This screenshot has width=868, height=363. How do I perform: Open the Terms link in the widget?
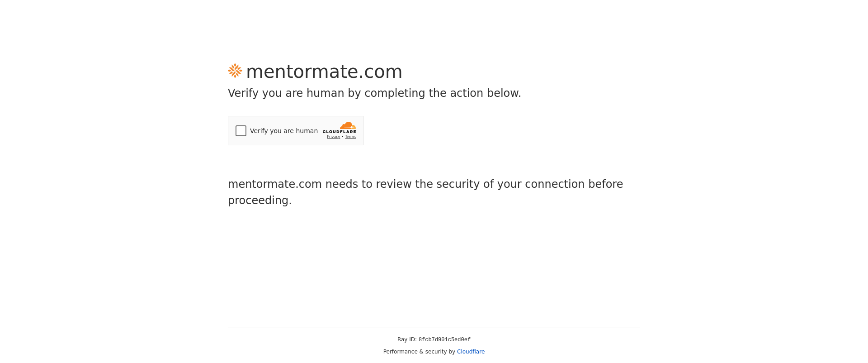coord(350,137)
